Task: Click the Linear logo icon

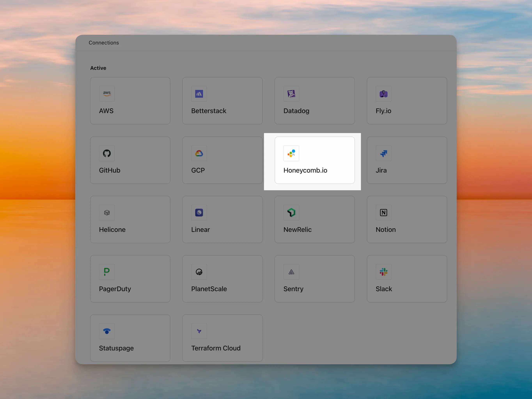Action: tap(199, 213)
